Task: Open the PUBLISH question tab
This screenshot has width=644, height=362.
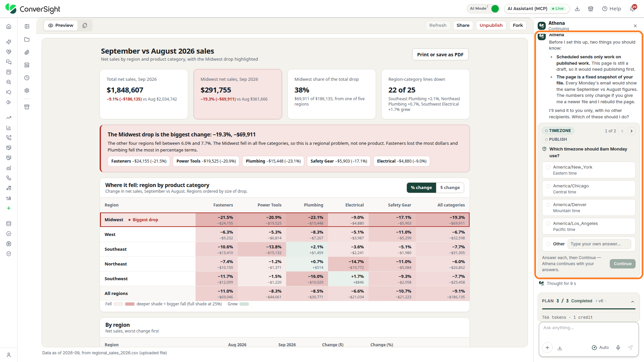Action: [556, 139]
